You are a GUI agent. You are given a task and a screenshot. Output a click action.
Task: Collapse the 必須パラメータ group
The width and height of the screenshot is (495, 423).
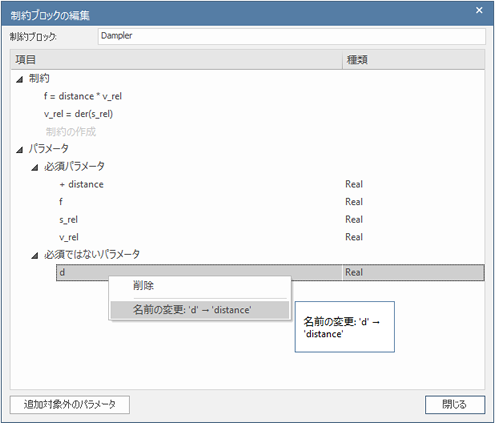(35, 167)
